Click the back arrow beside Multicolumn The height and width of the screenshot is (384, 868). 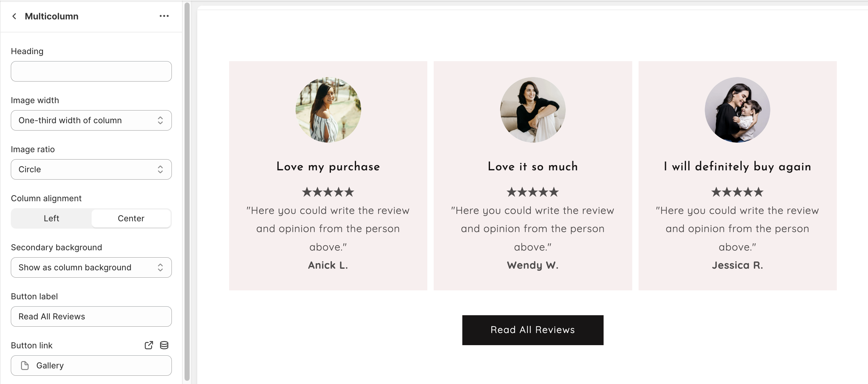(14, 16)
